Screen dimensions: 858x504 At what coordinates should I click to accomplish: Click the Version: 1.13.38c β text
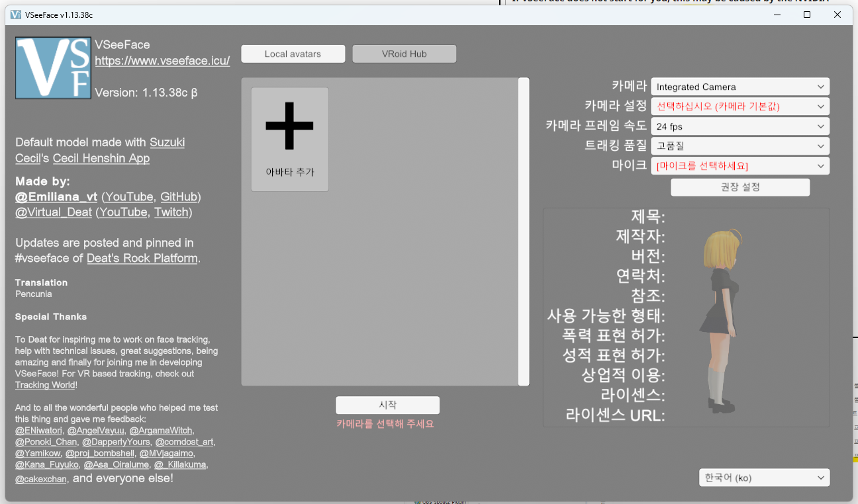tap(146, 93)
